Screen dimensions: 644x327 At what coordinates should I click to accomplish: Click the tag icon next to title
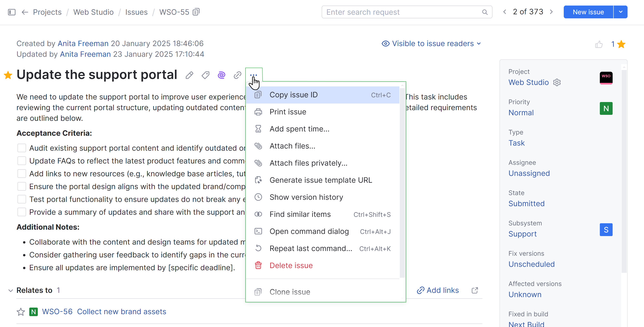tap(205, 75)
